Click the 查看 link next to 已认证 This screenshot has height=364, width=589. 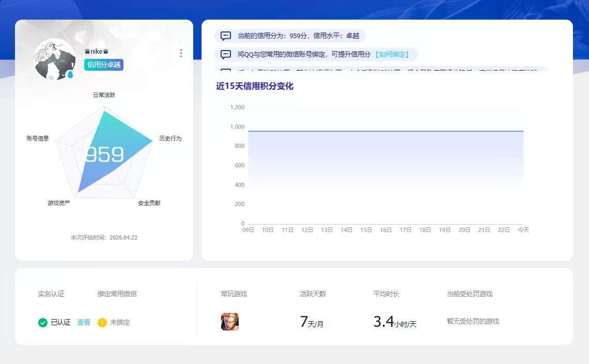click(x=83, y=322)
